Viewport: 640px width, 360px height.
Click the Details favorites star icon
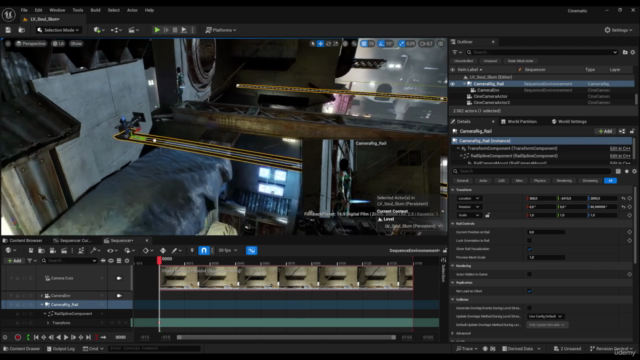(x=627, y=171)
